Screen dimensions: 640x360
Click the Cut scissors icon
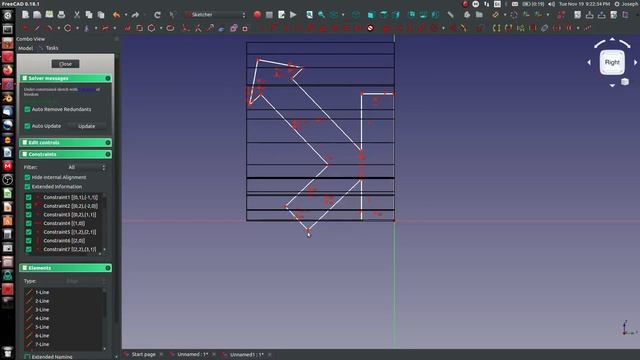77,15
